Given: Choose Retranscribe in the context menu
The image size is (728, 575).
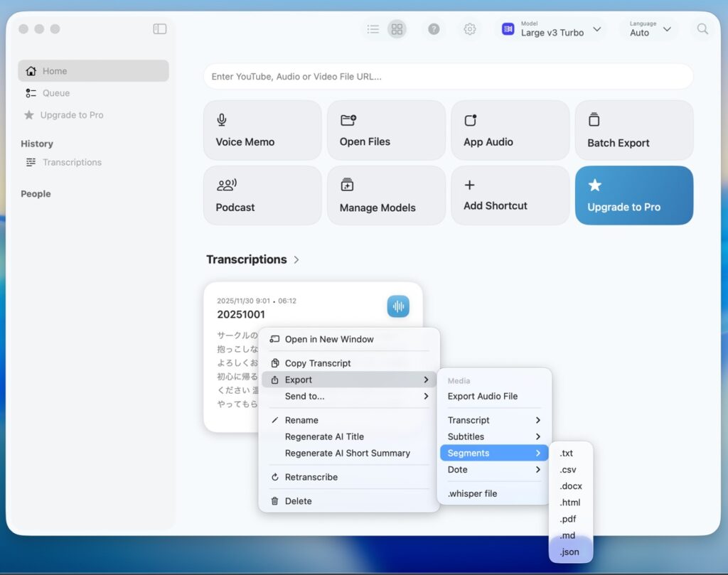Looking at the screenshot, I should pyautogui.click(x=311, y=477).
